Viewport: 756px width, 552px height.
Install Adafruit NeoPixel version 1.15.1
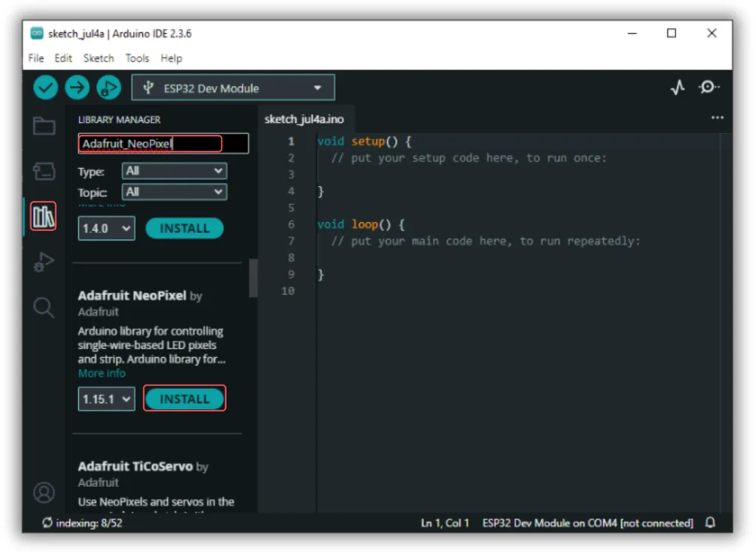pyautogui.click(x=185, y=399)
